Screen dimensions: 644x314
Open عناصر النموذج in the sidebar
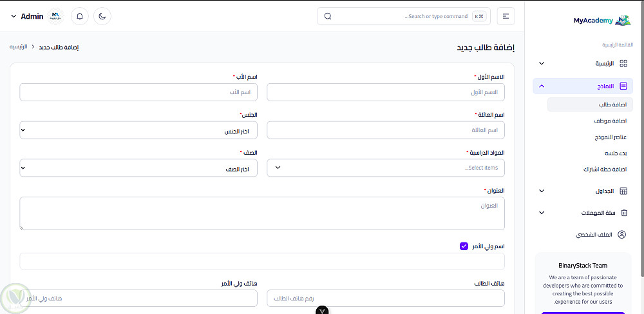[611, 137]
